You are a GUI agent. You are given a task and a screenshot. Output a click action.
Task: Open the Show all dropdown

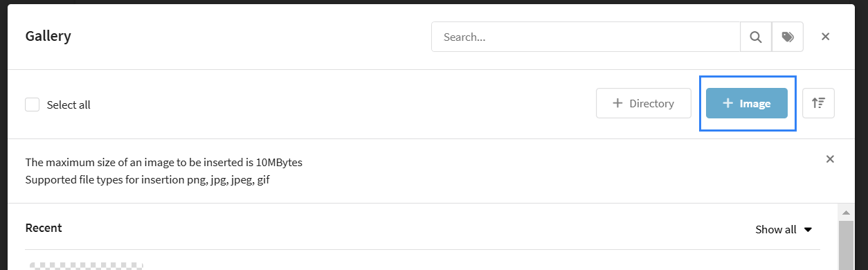point(784,229)
